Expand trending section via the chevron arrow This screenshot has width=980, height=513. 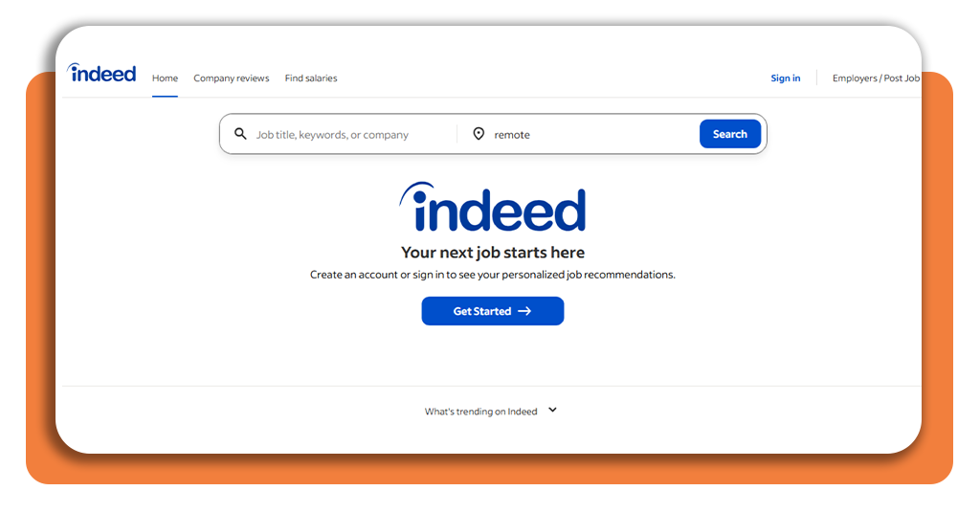click(552, 410)
